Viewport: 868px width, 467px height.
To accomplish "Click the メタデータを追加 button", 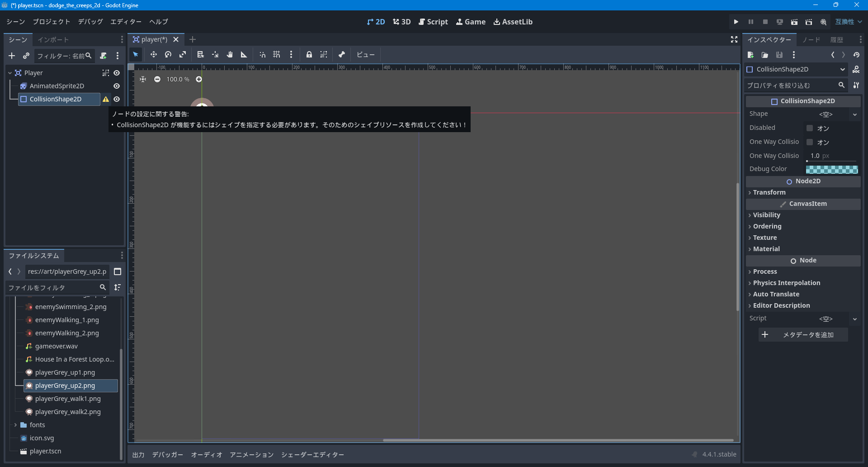I will tap(803, 335).
